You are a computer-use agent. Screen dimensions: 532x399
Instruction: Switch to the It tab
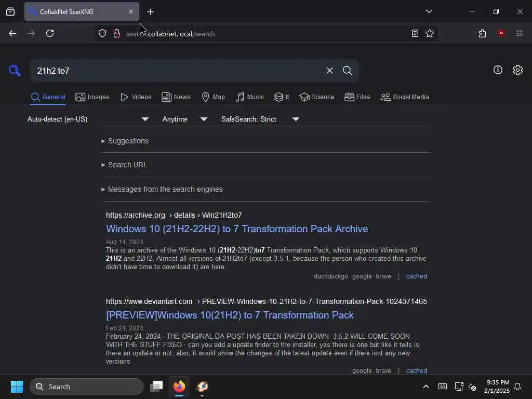point(282,97)
